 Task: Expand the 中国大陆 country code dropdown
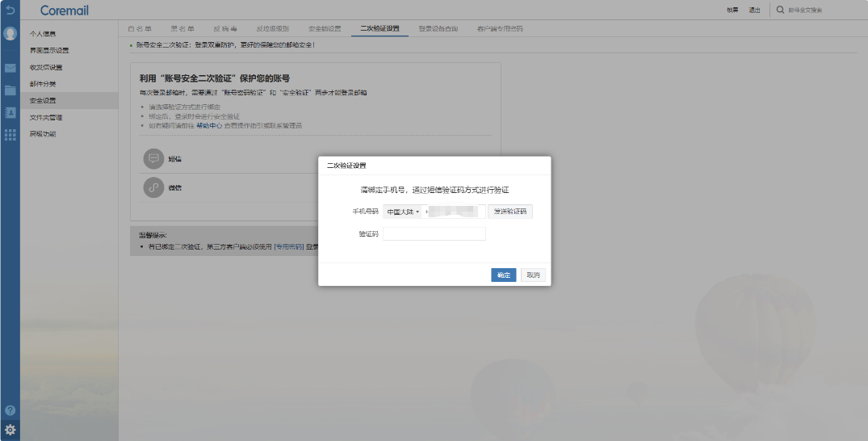point(402,212)
